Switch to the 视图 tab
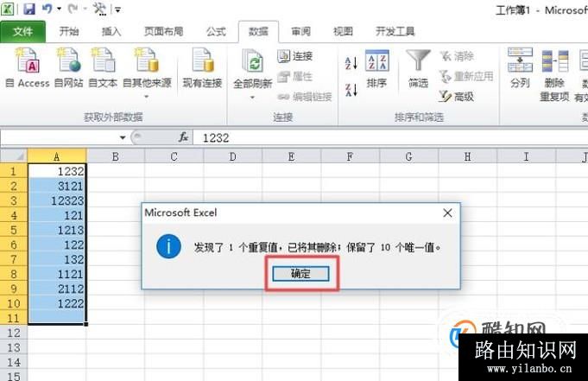This screenshot has width=588, height=381. coord(343,31)
